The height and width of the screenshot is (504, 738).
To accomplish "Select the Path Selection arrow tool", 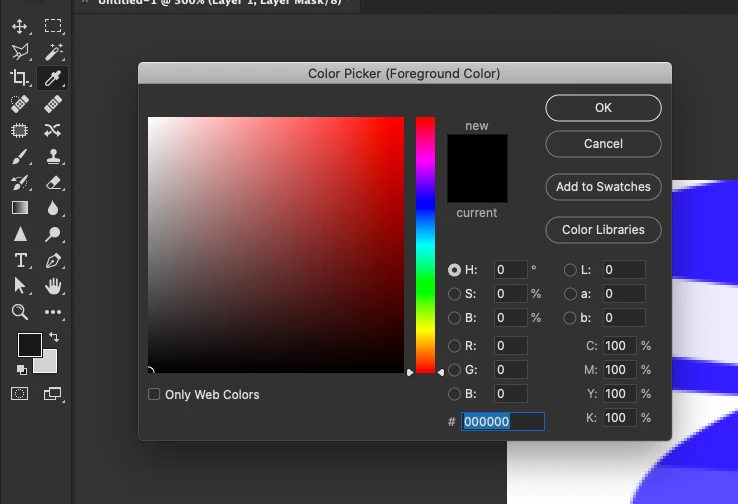I will (x=20, y=286).
